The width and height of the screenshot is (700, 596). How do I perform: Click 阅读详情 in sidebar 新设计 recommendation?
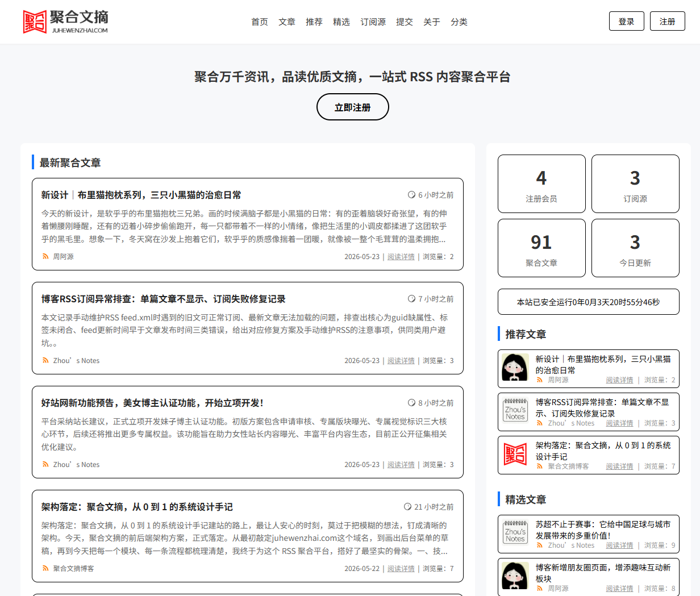(619, 380)
